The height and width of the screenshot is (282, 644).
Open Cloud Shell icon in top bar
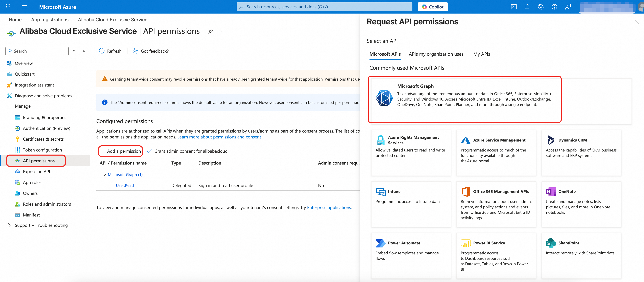pyautogui.click(x=514, y=7)
